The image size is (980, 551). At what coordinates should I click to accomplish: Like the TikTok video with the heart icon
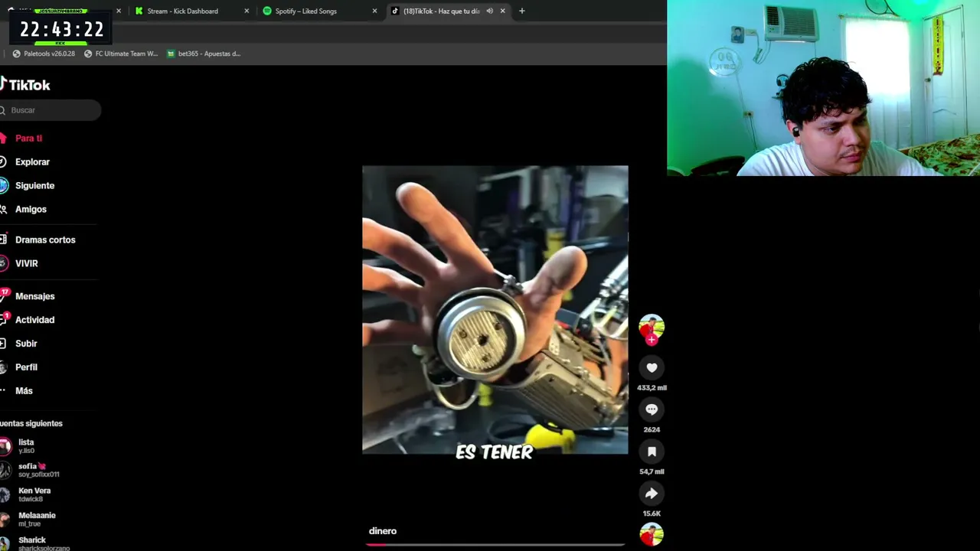(652, 368)
